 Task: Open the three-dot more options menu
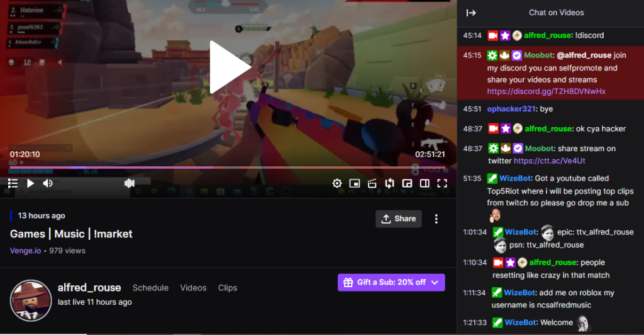coord(436,219)
